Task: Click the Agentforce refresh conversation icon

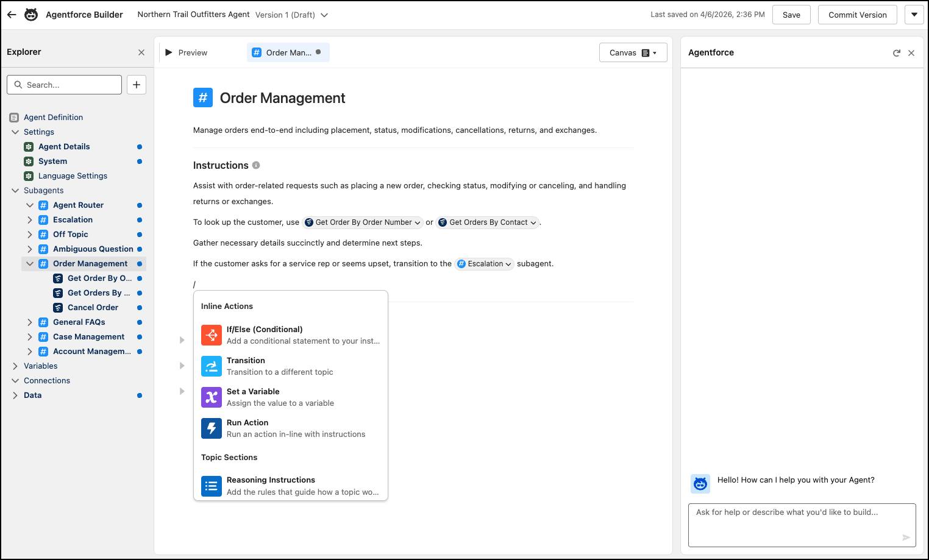Action: coord(897,53)
